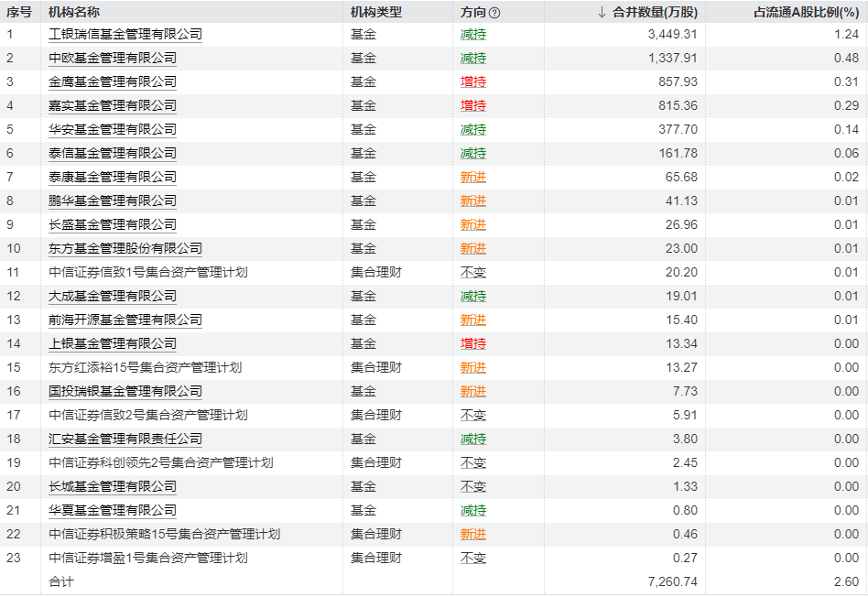The height and width of the screenshot is (597, 868).
Task: Click the value 3,449.31
Action: pyautogui.click(x=673, y=34)
